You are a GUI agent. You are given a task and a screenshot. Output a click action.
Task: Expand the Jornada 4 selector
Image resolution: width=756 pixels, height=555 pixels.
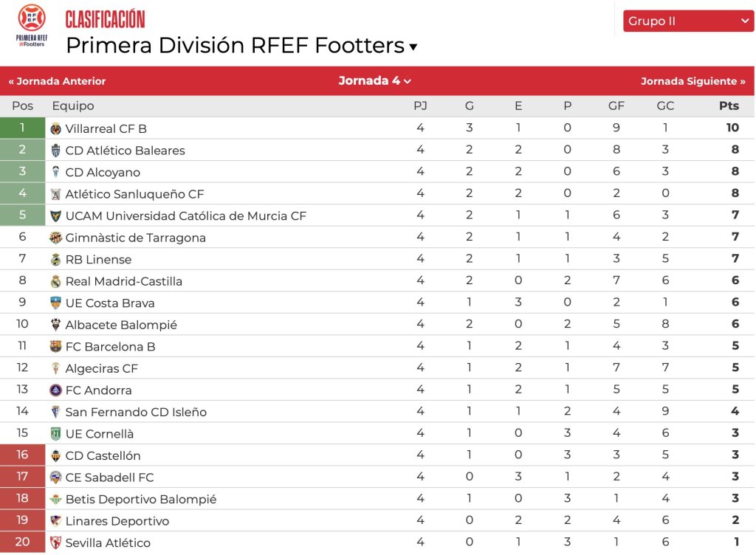click(x=375, y=81)
